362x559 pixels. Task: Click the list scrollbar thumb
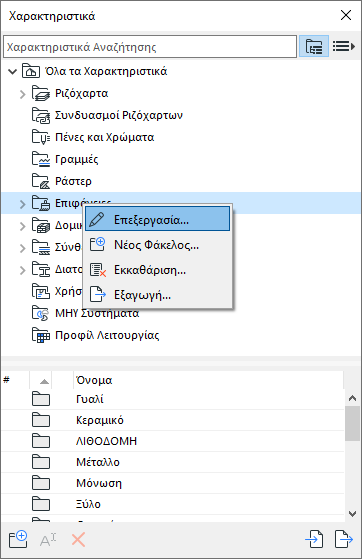(x=352, y=424)
